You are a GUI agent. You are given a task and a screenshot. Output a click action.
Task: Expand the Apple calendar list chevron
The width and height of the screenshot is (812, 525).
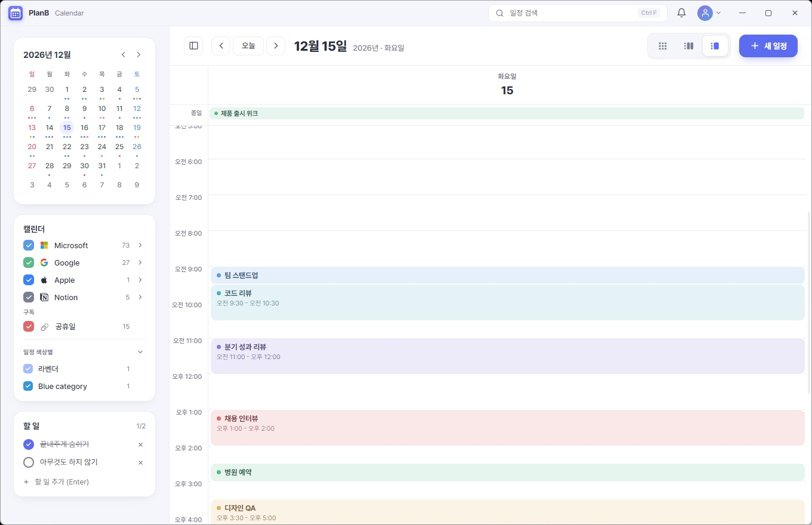click(140, 280)
